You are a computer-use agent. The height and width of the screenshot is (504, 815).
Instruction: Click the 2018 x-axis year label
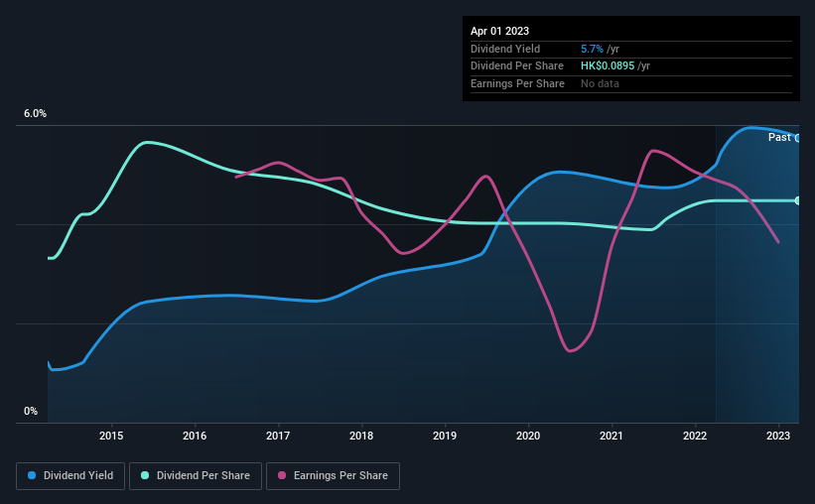coord(361,436)
